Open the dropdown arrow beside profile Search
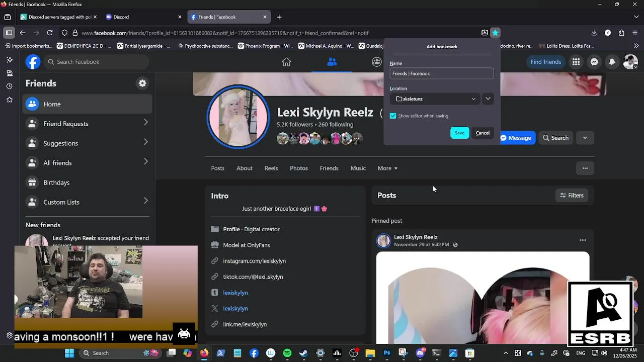The height and width of the screenshot is (362, 644). [585, 138]
